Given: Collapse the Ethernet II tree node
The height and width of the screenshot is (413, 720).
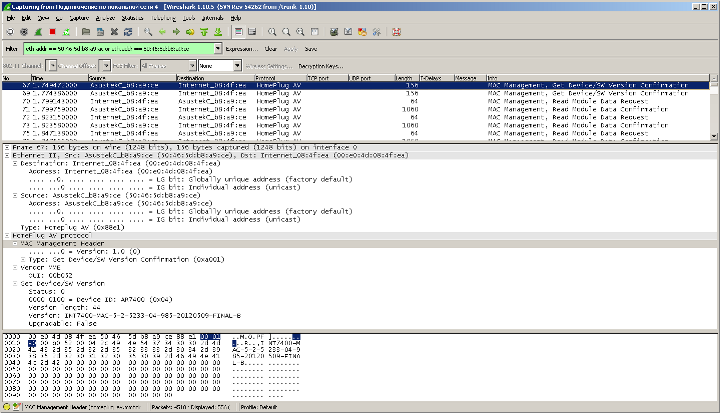Looking at the screenshot, I should [7, 155].
